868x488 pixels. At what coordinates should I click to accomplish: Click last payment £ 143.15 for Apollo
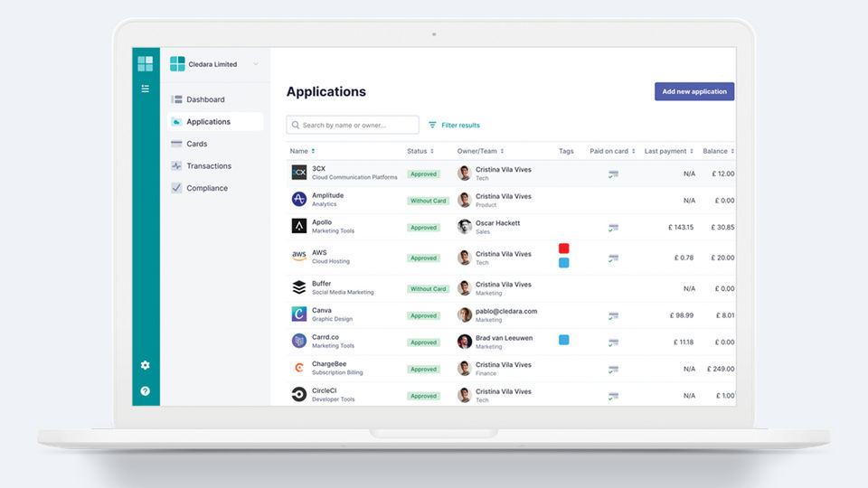(x=680, y=228)
